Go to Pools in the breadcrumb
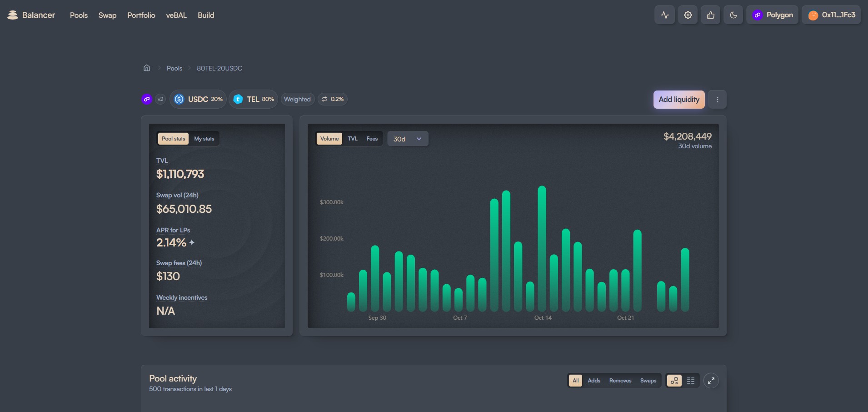 click(175, 68)
